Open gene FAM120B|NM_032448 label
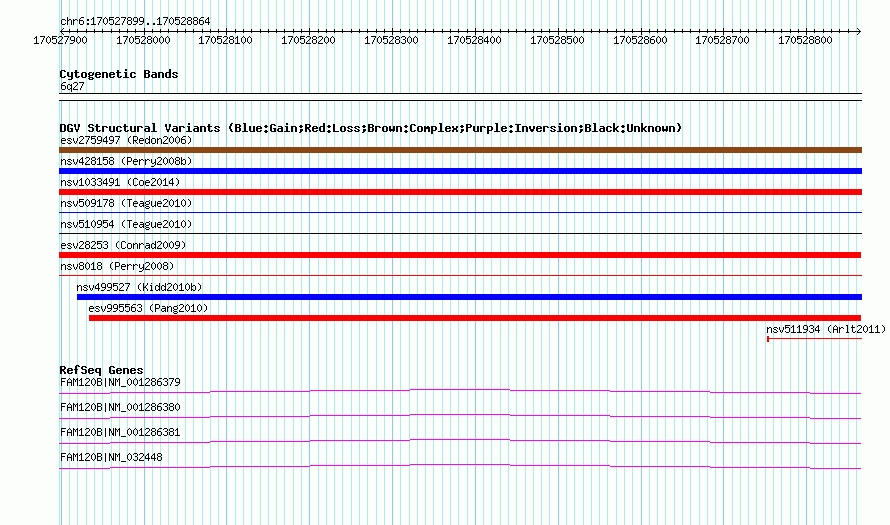 click(x=111, y=457)
